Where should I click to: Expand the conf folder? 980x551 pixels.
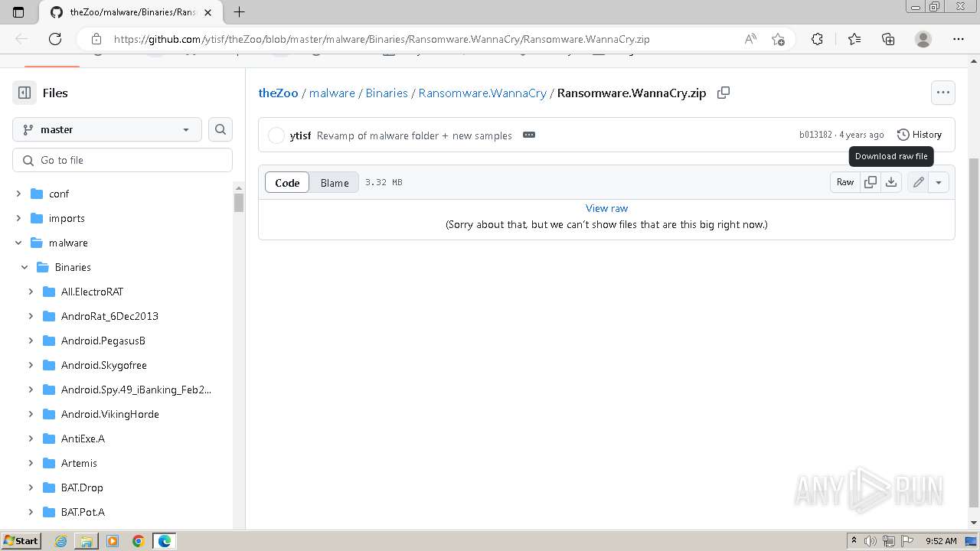click(x=18, y=194)
